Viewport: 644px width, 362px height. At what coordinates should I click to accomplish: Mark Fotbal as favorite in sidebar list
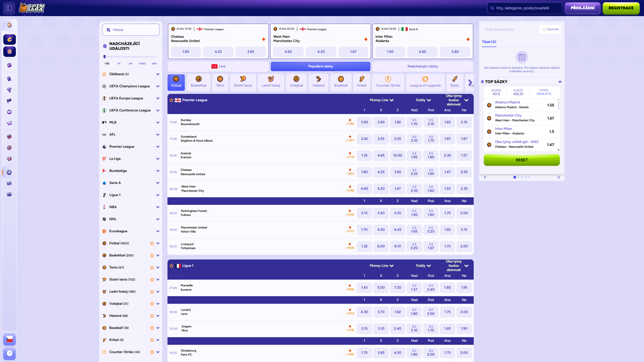coord(152,243)
